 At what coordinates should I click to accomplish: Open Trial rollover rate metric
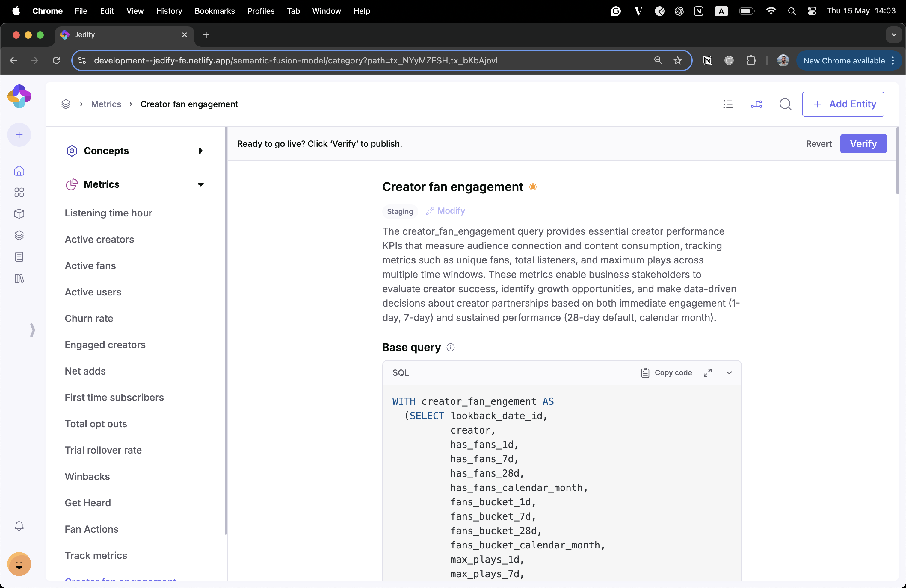click(103, 450)
